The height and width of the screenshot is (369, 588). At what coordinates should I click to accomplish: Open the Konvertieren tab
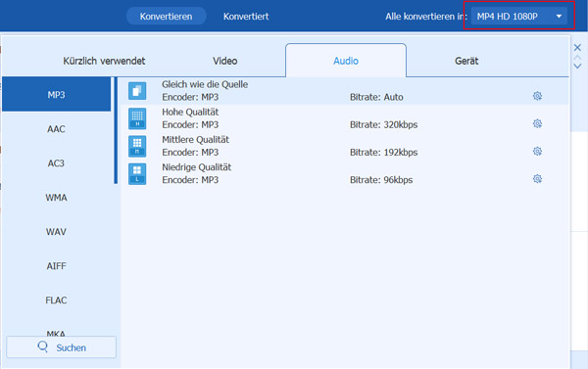coord(167,16)
